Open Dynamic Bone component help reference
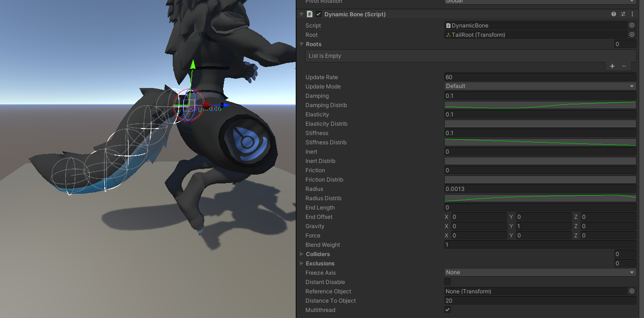 (614, 14)
